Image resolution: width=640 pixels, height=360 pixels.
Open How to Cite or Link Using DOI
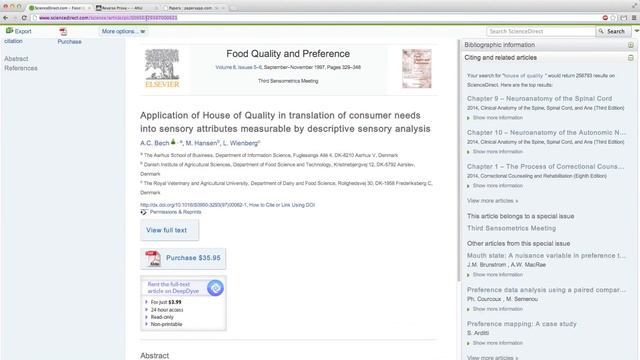(x=282, y=205)
